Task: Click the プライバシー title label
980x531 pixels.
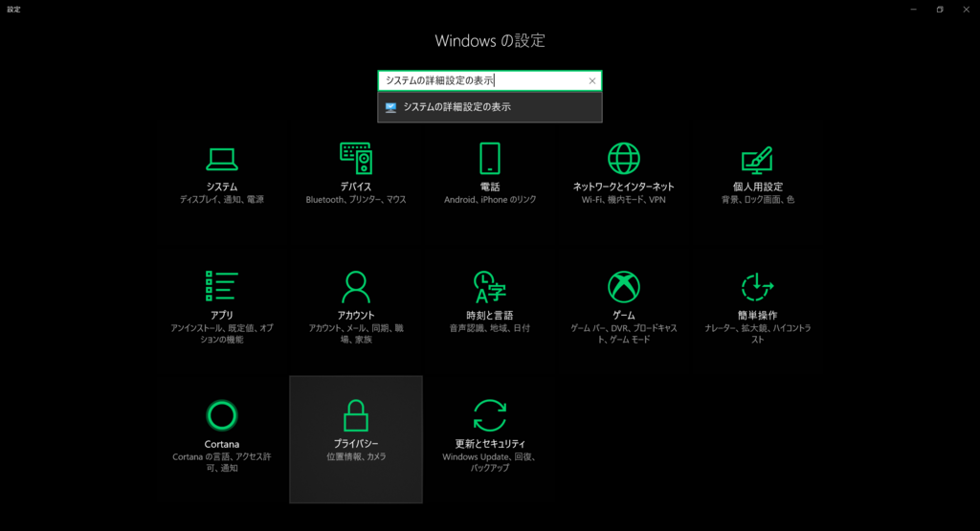Action: coord(356,444)
